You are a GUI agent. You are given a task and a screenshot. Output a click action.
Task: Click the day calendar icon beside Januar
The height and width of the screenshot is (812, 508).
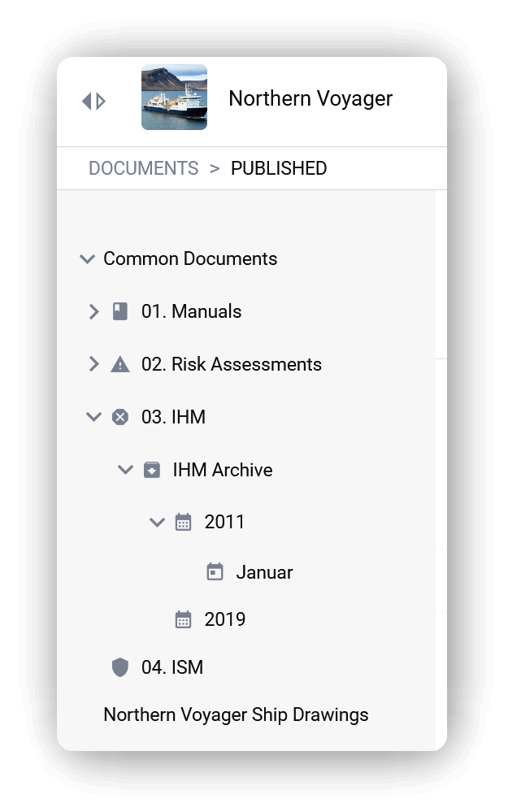(215, 572)
